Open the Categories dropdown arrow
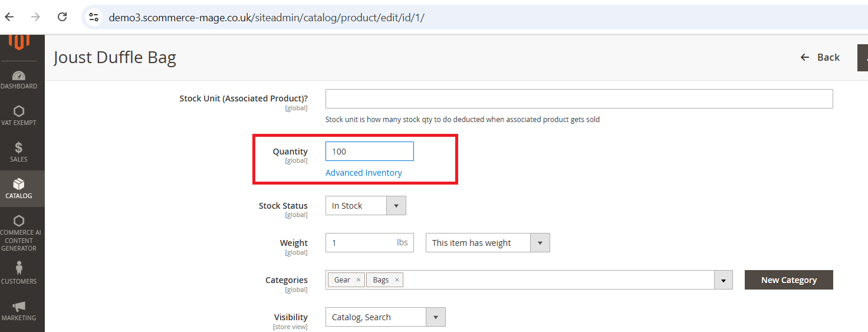The height and width of the screenshot is (332, 868). pos(723,280)
